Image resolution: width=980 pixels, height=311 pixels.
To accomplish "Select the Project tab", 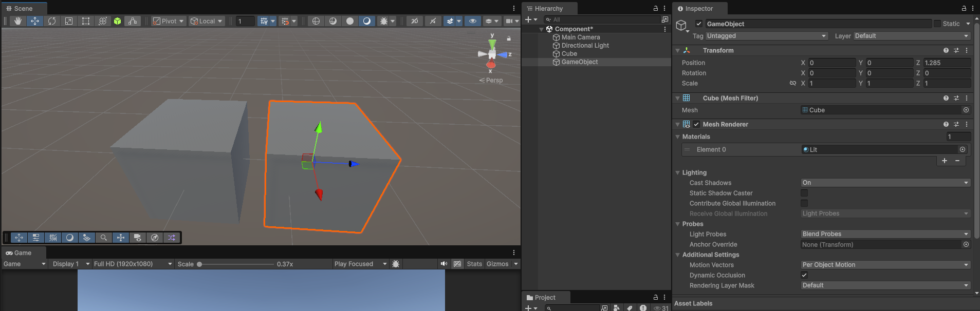I will point(545,298).
